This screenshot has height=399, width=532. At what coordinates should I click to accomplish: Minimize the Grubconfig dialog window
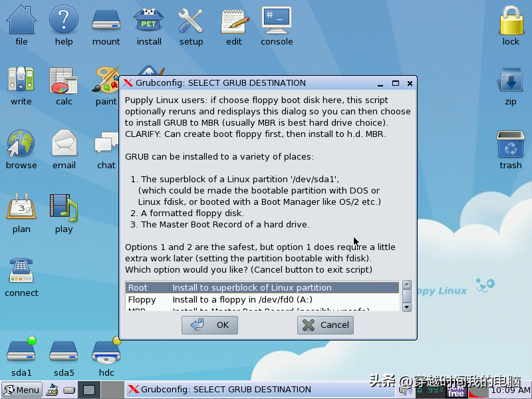coord(380,84)
